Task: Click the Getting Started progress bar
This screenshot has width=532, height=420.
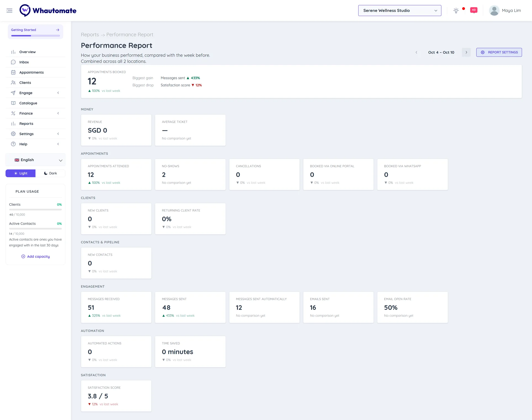Action: (x=35, y=36)
